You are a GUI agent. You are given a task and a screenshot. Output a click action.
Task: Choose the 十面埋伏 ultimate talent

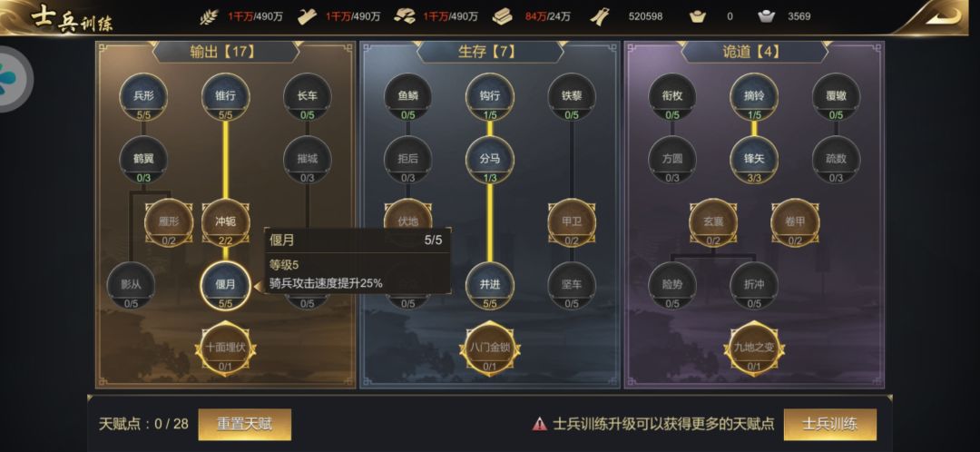pos(226,349)
